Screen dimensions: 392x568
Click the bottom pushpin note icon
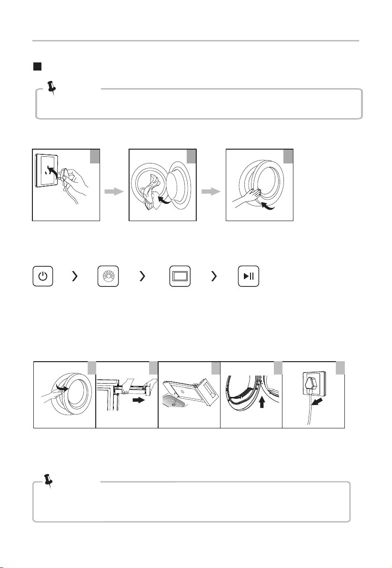tap(48, 481)
